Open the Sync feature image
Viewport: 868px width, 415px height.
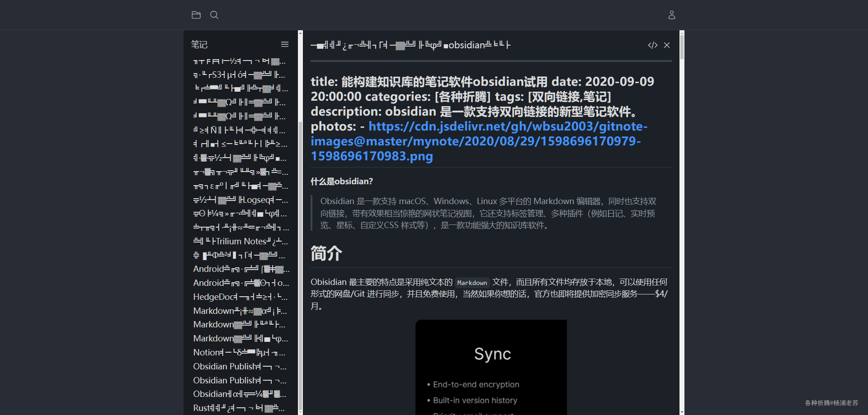point(491,367)
